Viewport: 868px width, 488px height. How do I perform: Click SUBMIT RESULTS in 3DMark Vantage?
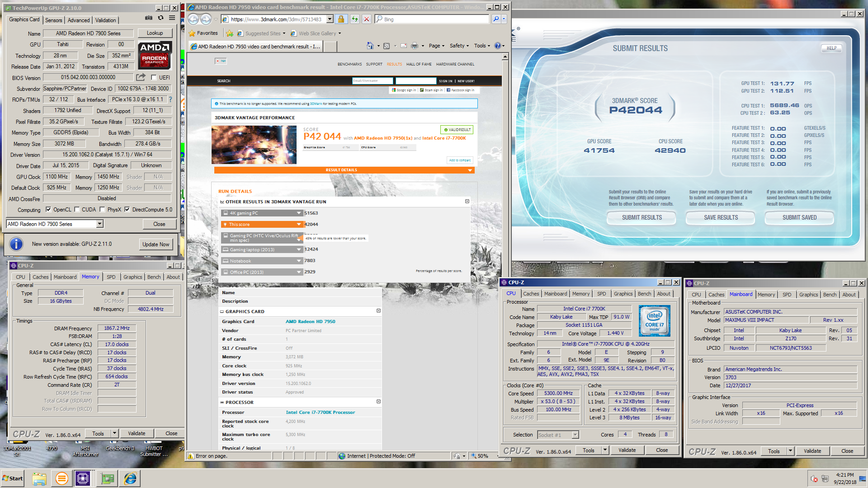642,217
